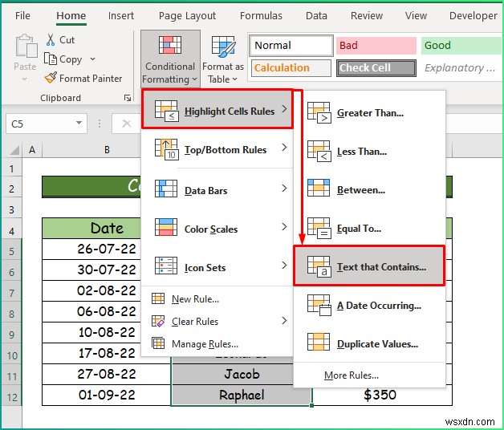Image resolution: width=504 pixels, height=430 pixels.
Task: Expand the Top/Bottom Rules submenu arrow
Action: [284, 148]
